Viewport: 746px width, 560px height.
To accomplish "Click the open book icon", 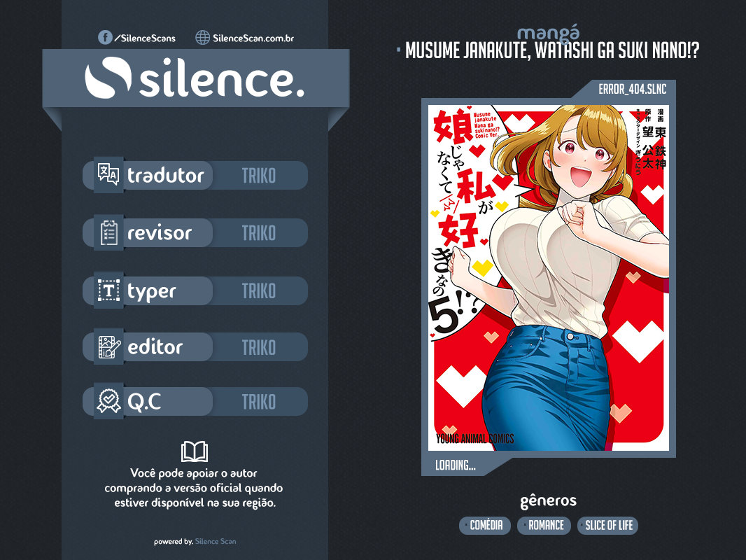I will click(194, 451).
